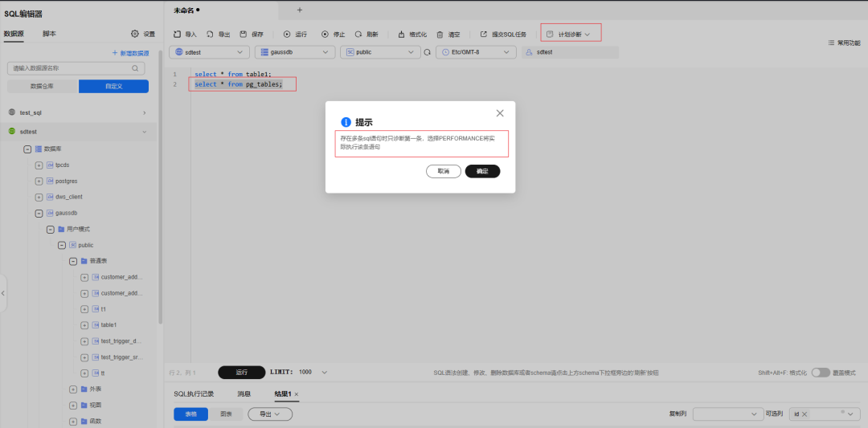Open the gaussdb database dropdown
Screen dimensions: 868x428
295,52
